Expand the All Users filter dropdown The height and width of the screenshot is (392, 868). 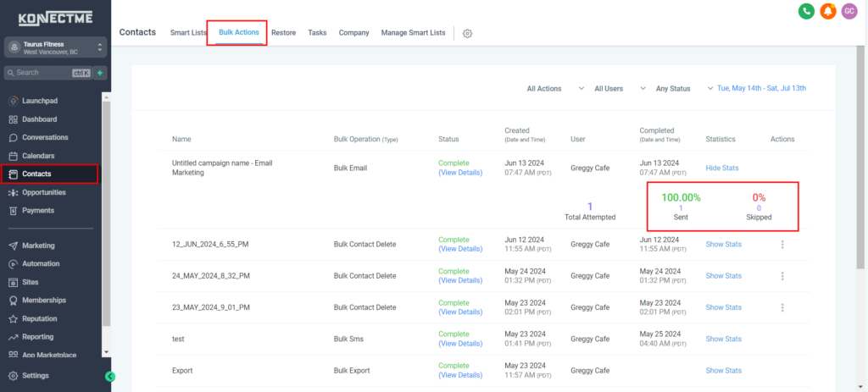click(620, 88)
